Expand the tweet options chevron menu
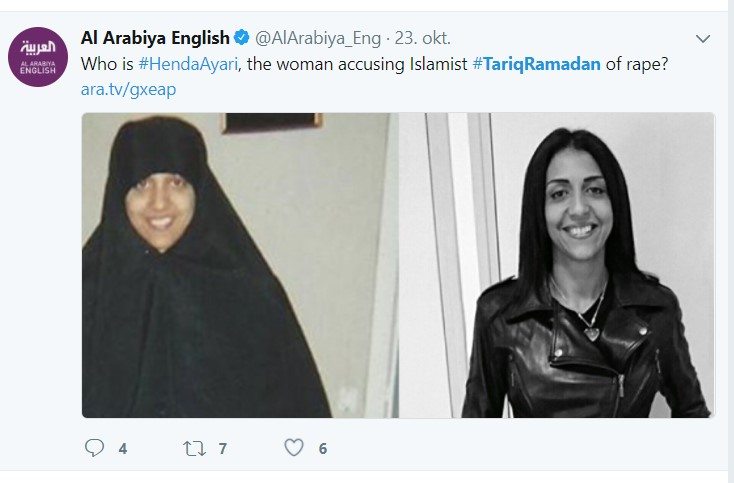 point(703,38)
